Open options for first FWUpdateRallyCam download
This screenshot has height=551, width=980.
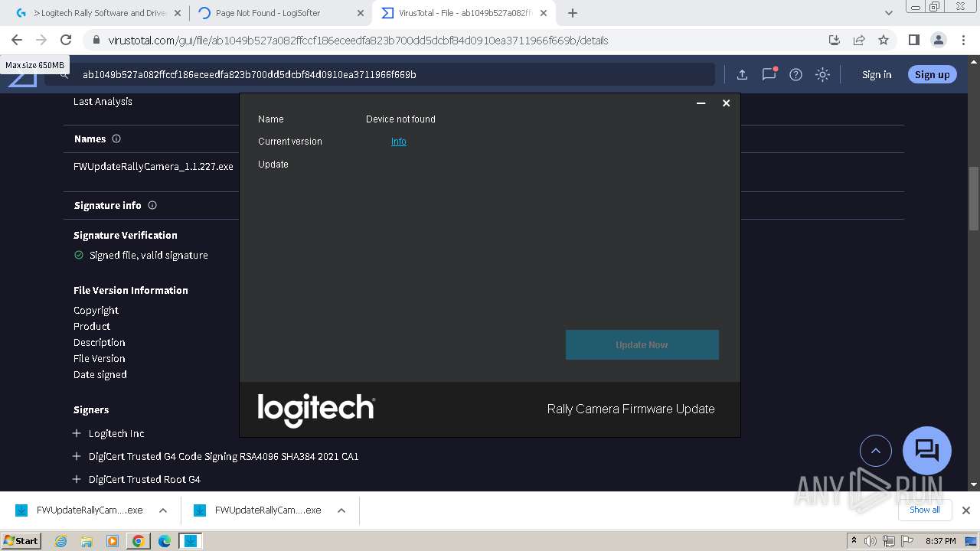[163, 510]
